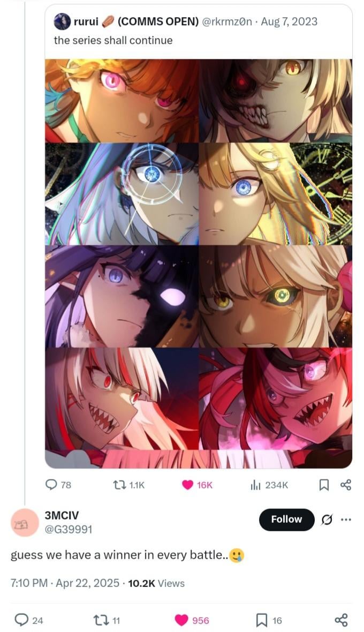Open 3MCIV's profile avatar
364x632 pixels.
[x=24, y=523]
